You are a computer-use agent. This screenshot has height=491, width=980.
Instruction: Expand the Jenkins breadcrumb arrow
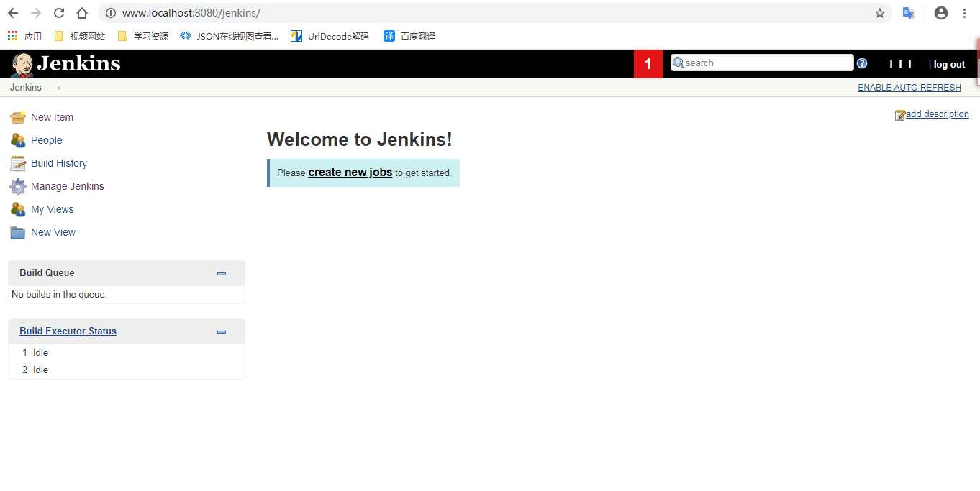[x=58, y=88]
